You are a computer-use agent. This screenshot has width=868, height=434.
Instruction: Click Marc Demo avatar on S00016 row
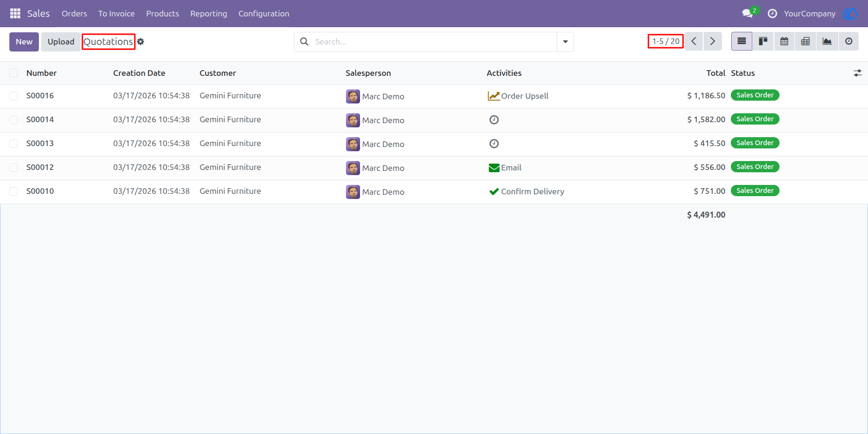point(353,96)
